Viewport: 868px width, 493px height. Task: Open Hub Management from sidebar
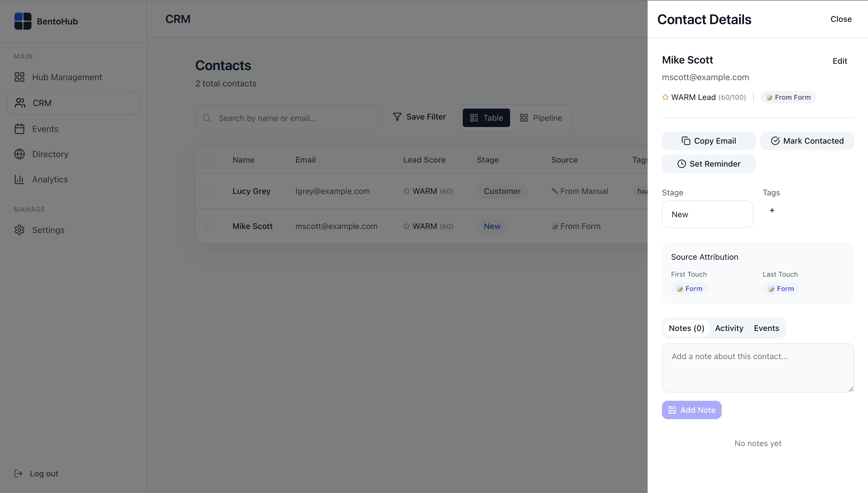67,77
